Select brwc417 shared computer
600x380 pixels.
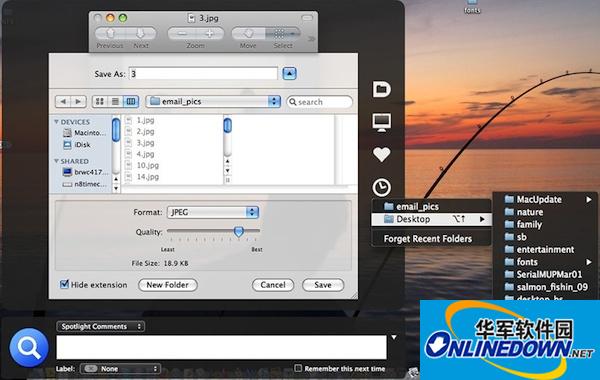click(x=85, y=172)
